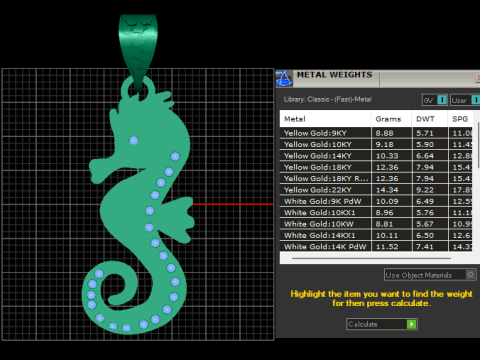Select the Yellow Gold:14KY row
This screenshot has width=480, height=360.
pyautogui.click(x=376, y=156)
